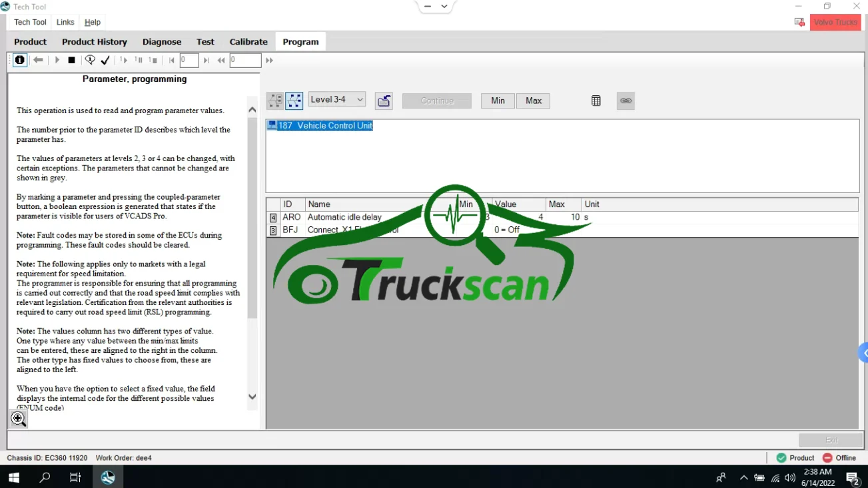Click the single-step stop icon
The width and height of the screenshot is (868, 488).
pos(153,60)
